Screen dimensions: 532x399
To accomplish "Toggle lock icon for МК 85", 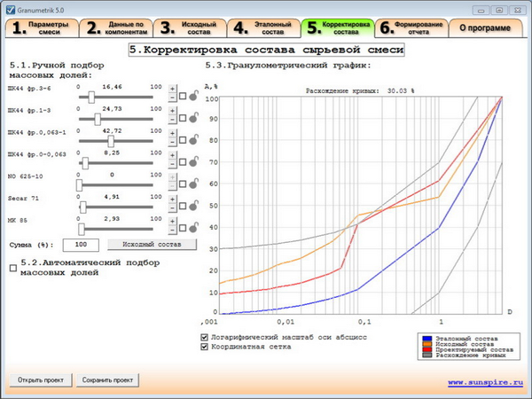I will point(193,228).
